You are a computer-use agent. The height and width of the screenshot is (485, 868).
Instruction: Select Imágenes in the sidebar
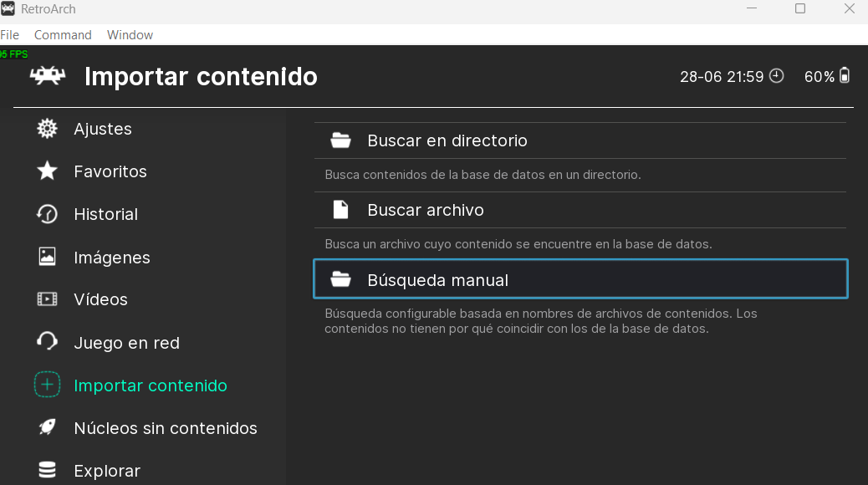point(112,258)
